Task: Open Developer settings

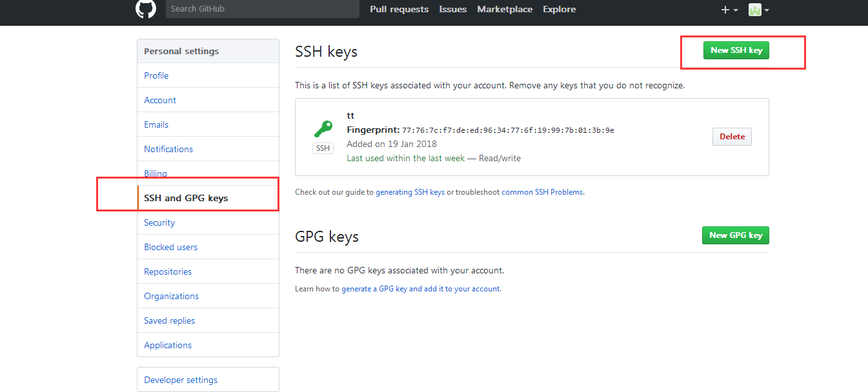Action: (x=208, y=380)
